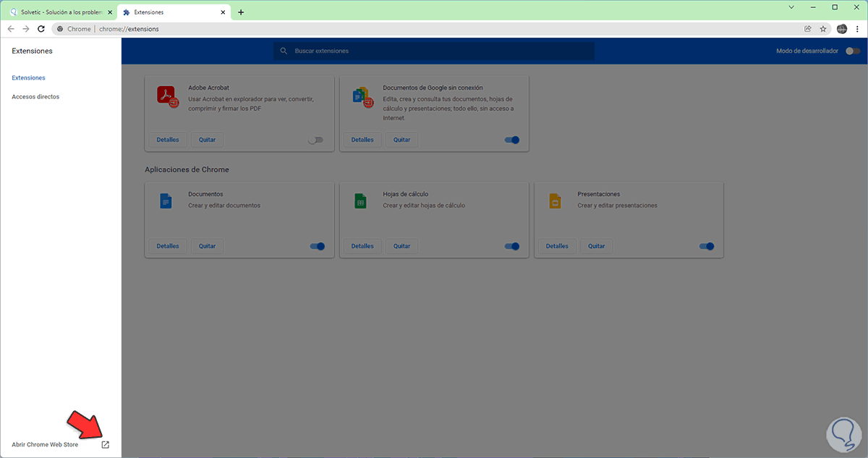Switch to the Extensiones browser tab
Screen dimensions: 868x458
(175, 12)
